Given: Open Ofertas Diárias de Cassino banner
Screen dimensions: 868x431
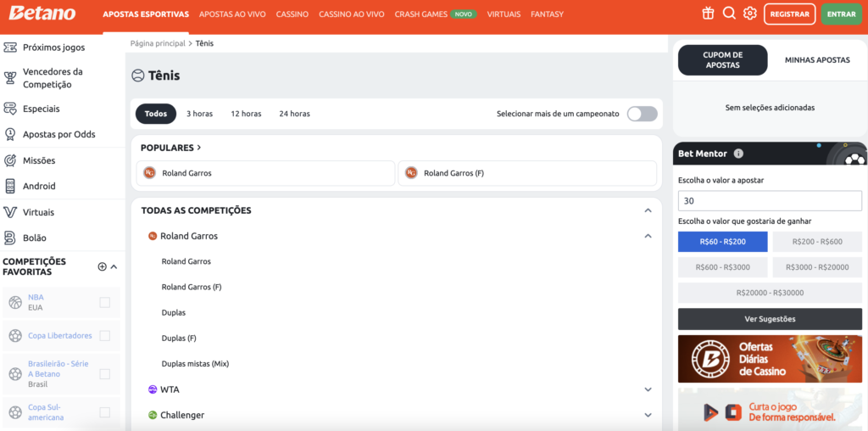Looking at the screenshot, I should (770, 359).
